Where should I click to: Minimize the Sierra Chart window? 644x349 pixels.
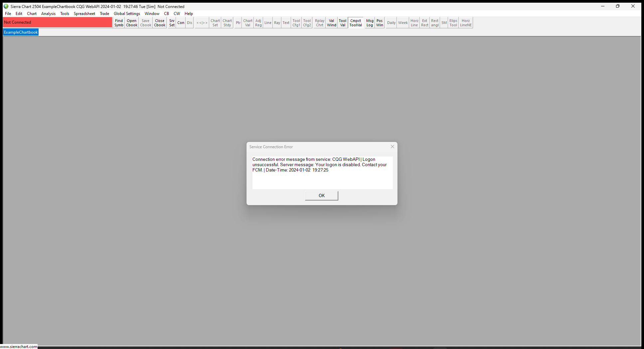tap(602, 6)
